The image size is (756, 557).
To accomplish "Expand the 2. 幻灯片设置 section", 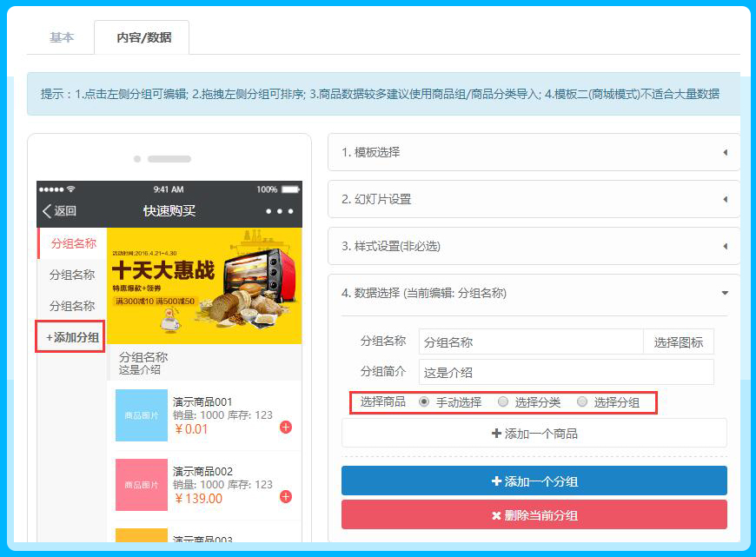I will pos(534,199).
